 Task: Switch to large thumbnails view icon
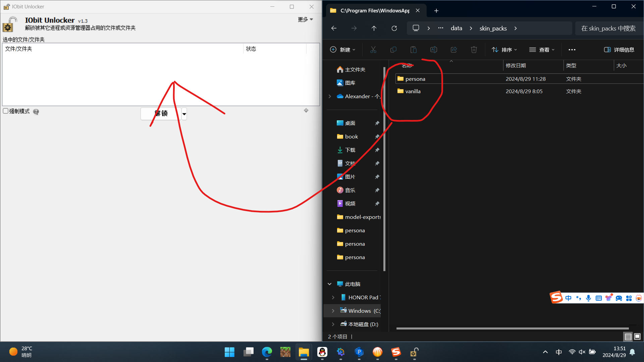[x=637, y=336]
